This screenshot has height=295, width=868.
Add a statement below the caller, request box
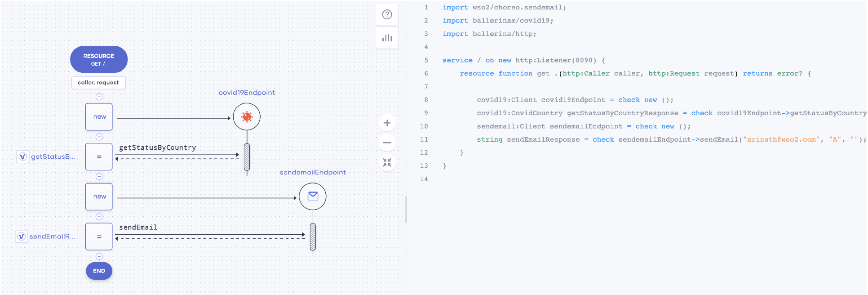point(99,97)
